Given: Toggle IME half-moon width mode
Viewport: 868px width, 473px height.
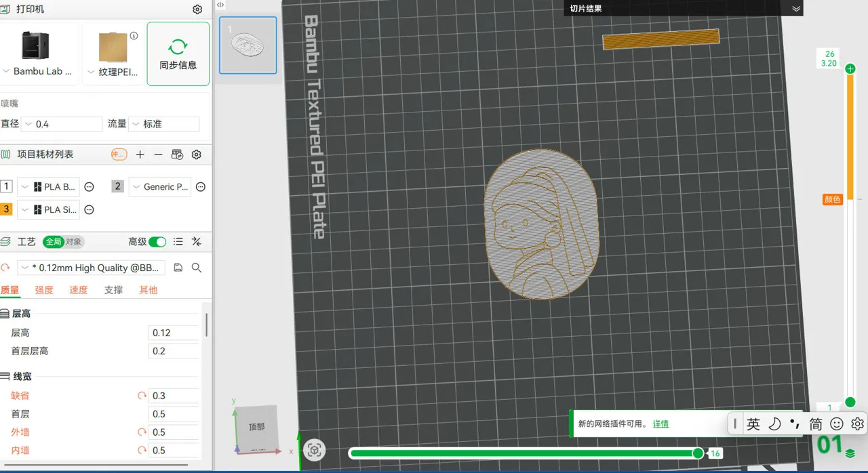Looking at the screenshot, I should (x=774, y=424).
